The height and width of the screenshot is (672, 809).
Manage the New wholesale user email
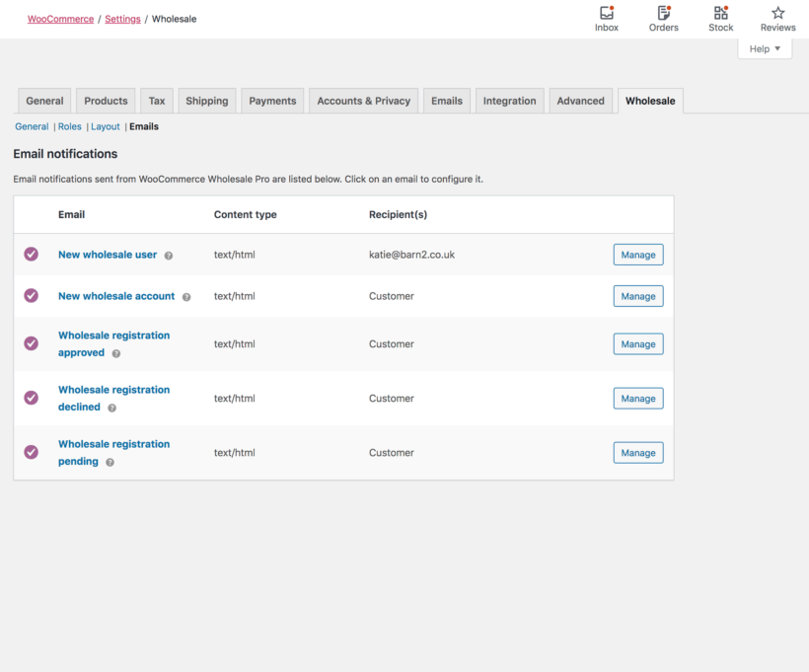coord(637,255)
